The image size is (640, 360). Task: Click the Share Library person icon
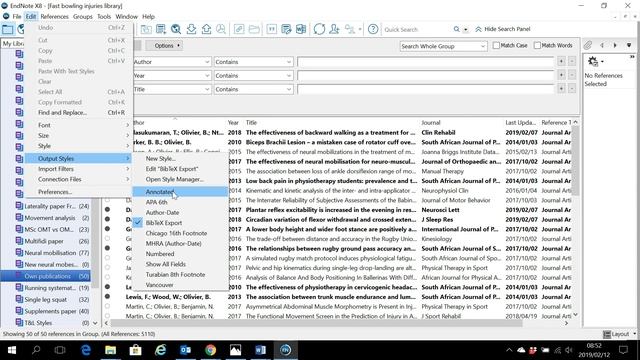click(x=334, y=29)
